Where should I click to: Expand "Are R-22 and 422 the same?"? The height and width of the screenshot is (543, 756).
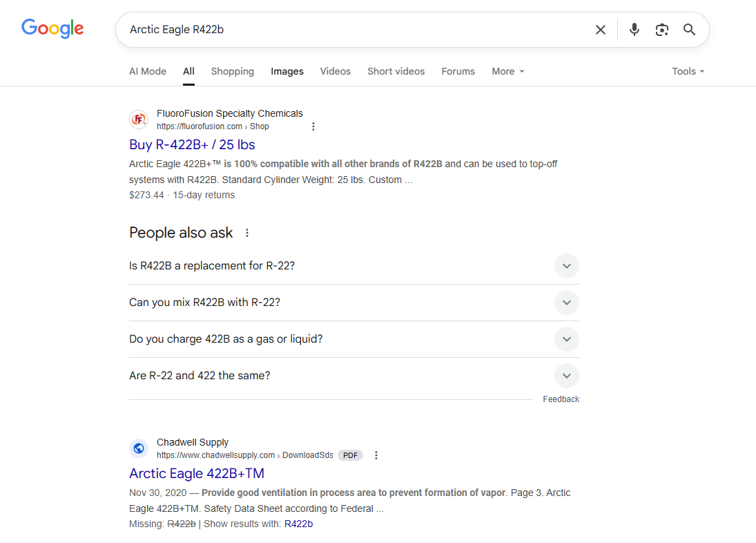coord(566,376)
